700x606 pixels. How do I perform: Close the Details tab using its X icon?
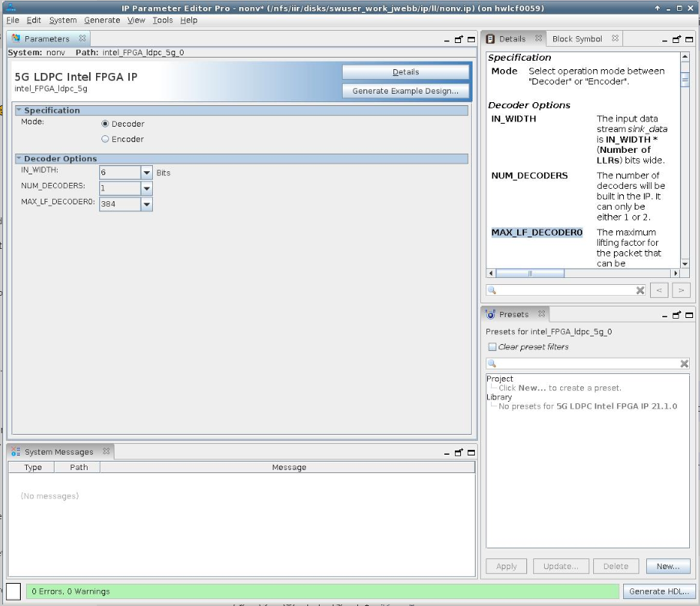538,38
